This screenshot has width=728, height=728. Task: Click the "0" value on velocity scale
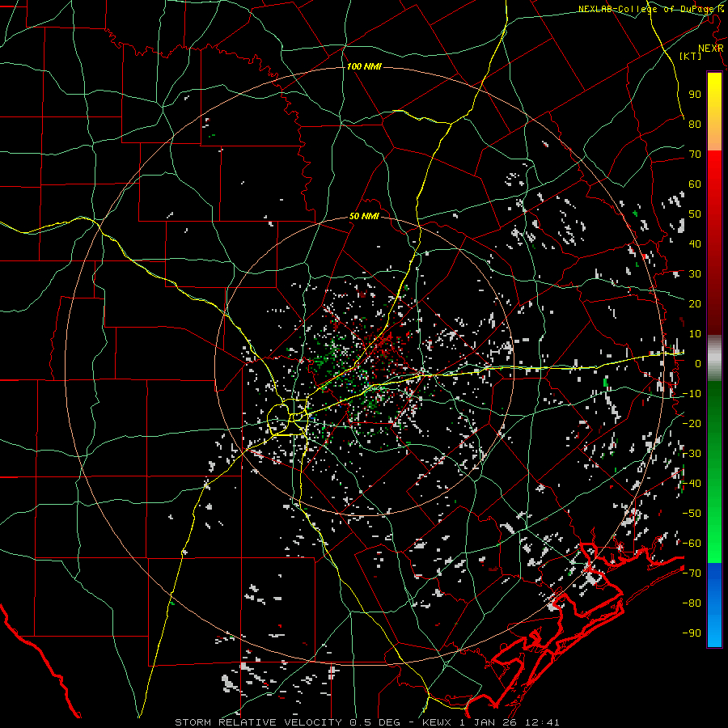tap(698, 364)
